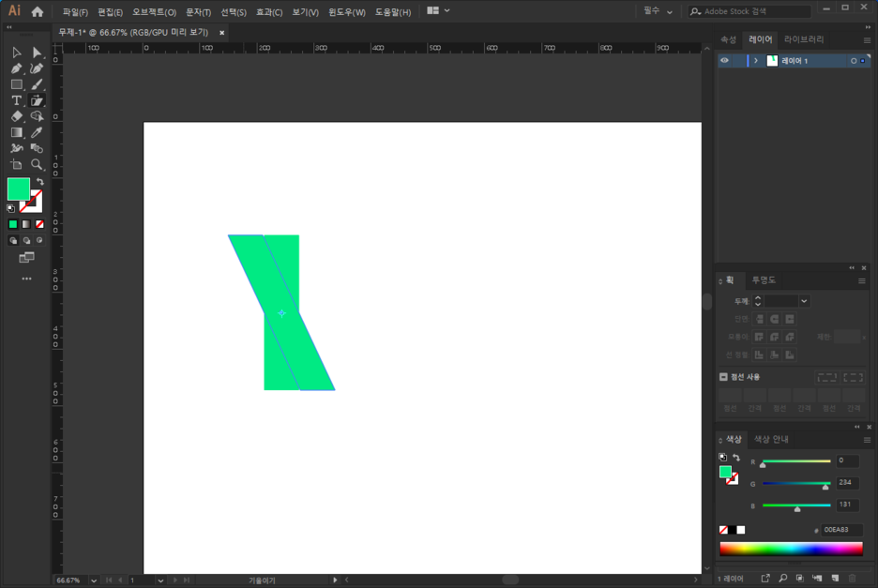The image size is (878, 588).
Task: Open arrange documents dropdown in menu bar
Action: pyautogui.click(x=438, y=10)
